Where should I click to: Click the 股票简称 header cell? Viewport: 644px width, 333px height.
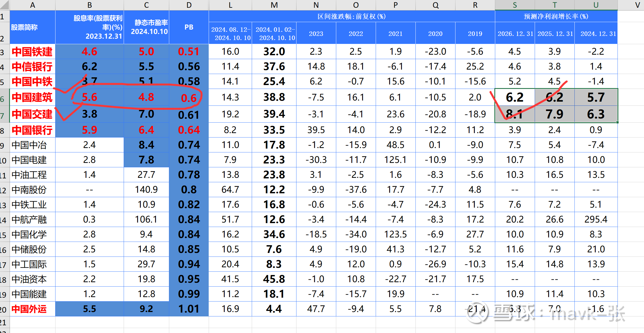pyautogui.click(x=33, y=27)
